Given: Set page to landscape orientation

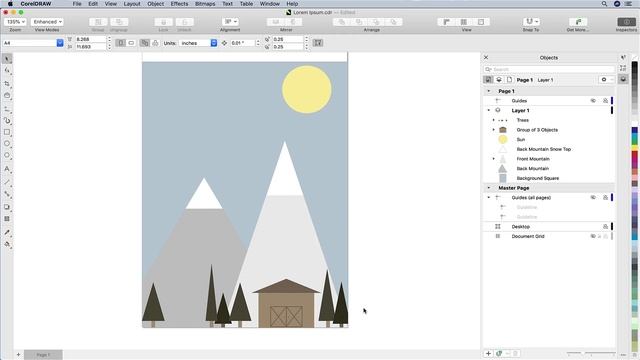Looking at the screenshot, I should pos(131,43).
